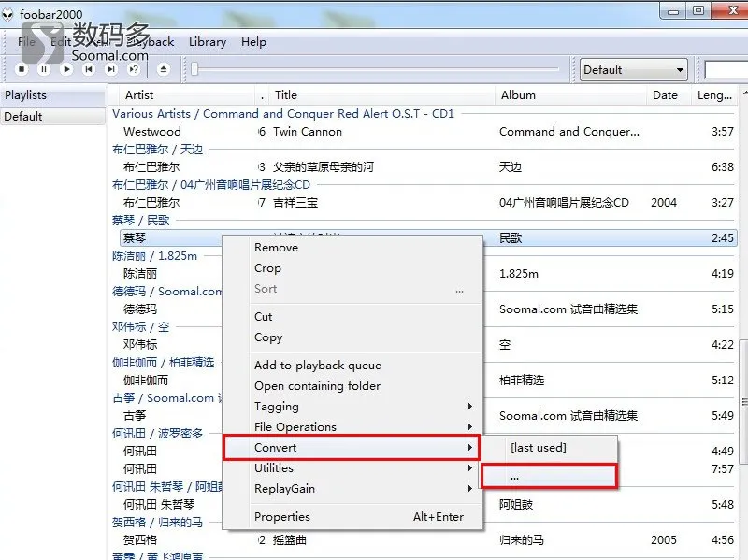
Task: Click the 布仁巴雅尔 / 天边 group header
Action: click(157, 150)
